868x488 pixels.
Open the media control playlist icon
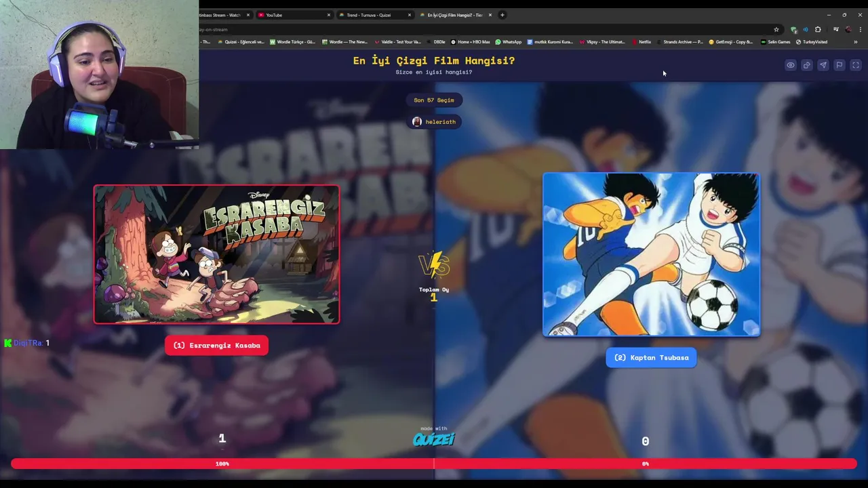click(x=835, y=29)
